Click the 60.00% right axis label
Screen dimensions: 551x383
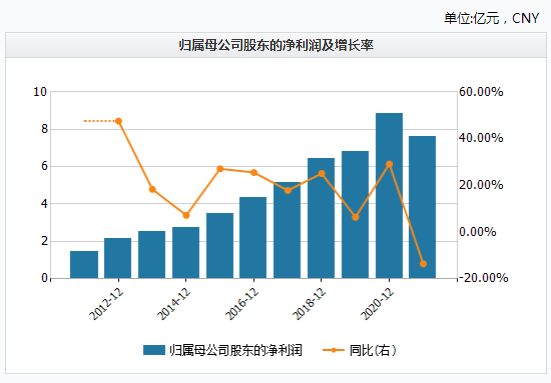[x=481, y=92]
